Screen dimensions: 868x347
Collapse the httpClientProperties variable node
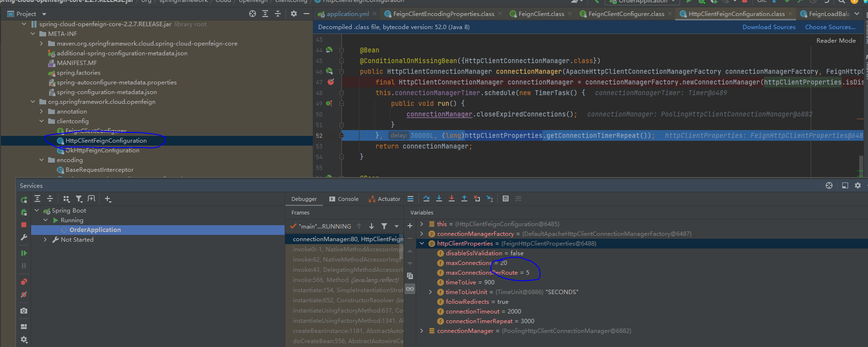[422, 244]
